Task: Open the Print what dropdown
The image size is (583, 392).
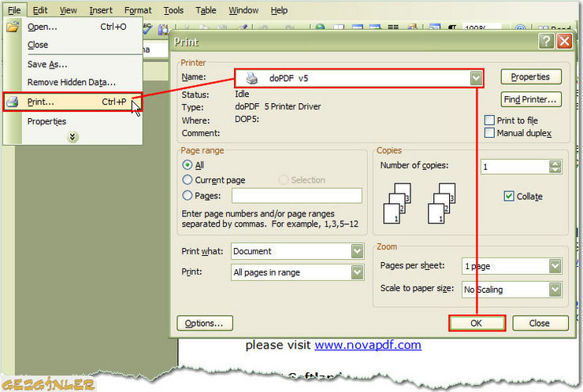Action: [x=357, y=251]
